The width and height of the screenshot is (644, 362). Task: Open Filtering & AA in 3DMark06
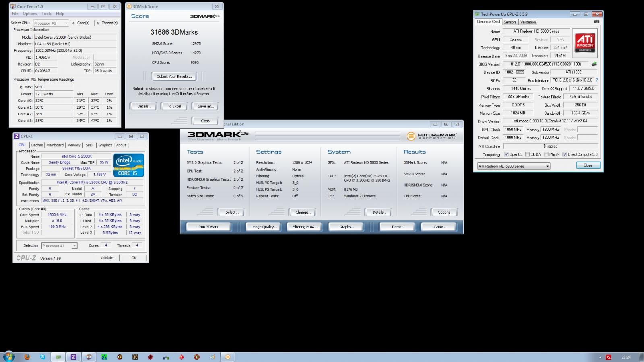click(x=305, y=227)
